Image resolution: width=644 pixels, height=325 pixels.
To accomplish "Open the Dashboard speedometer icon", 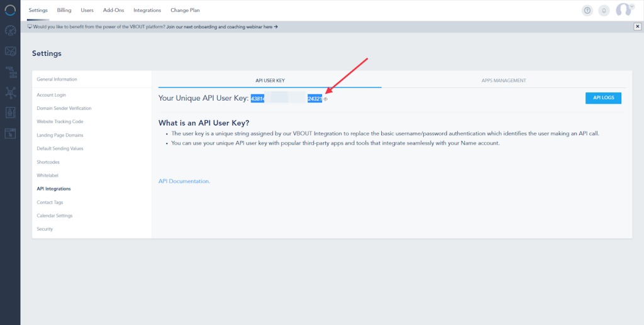I will 10,30.
